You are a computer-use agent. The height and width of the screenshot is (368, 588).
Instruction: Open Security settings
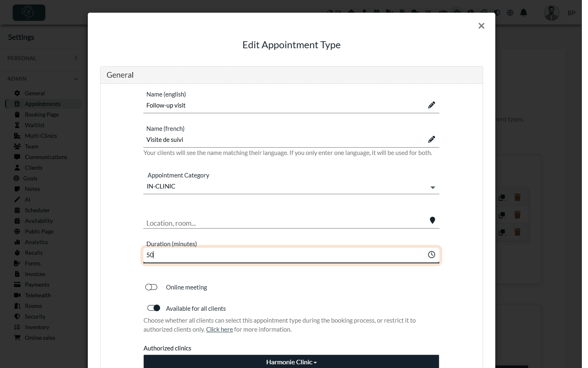coord(35,316)
